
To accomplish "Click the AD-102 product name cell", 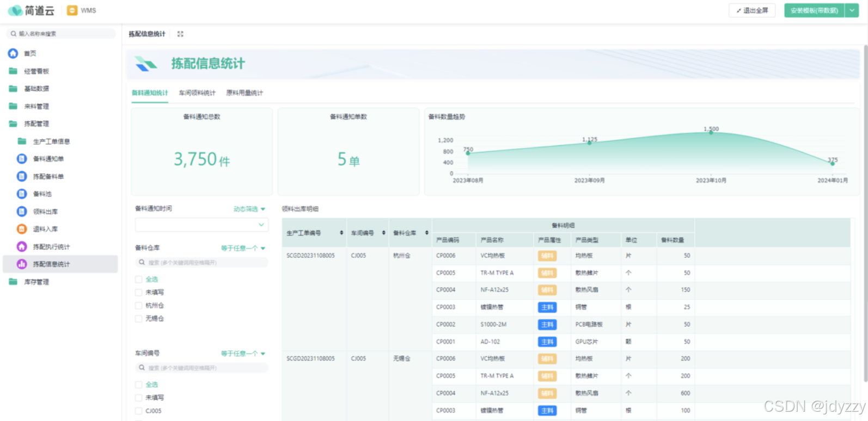I will (x=490, y=342).
